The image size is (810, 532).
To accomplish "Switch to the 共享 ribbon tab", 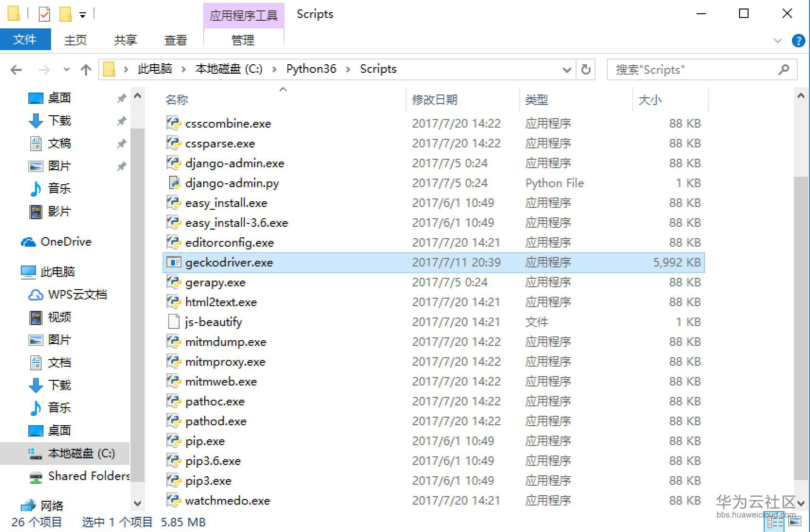I will click(126, 40).
